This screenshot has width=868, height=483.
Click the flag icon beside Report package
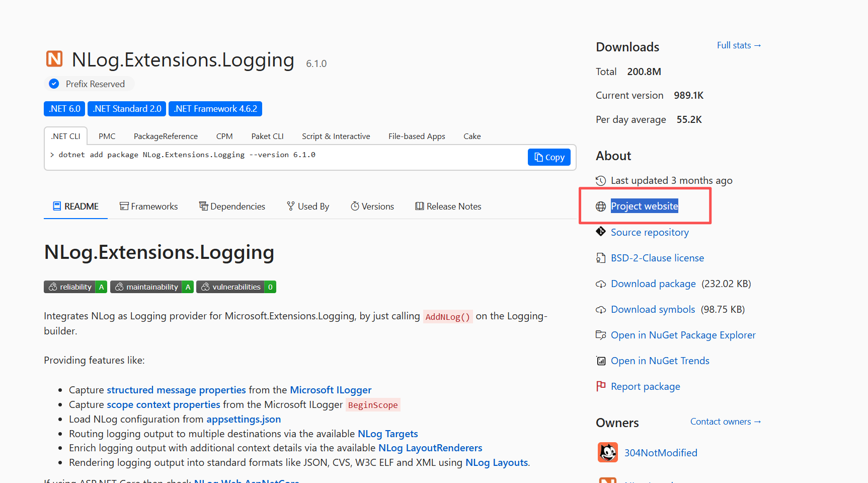(x=601, y=386)
